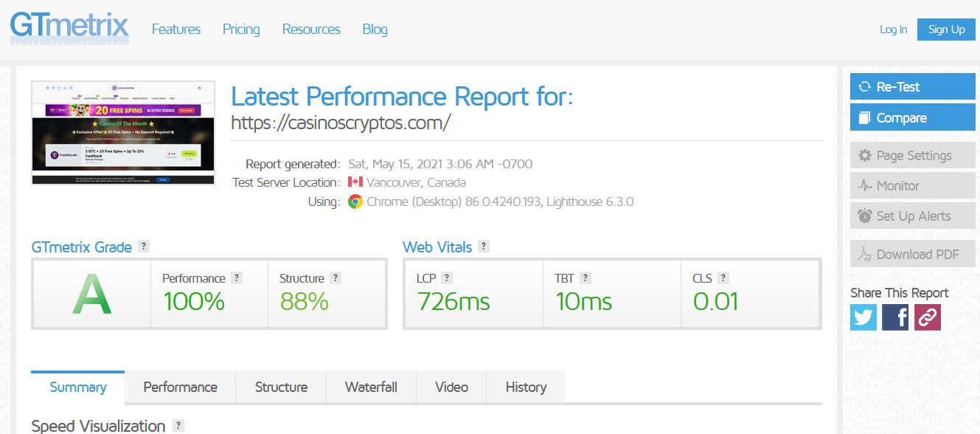Viewport: 980px width, 434px height.
Task: Click Set Up Alerts
Action: 912,216
